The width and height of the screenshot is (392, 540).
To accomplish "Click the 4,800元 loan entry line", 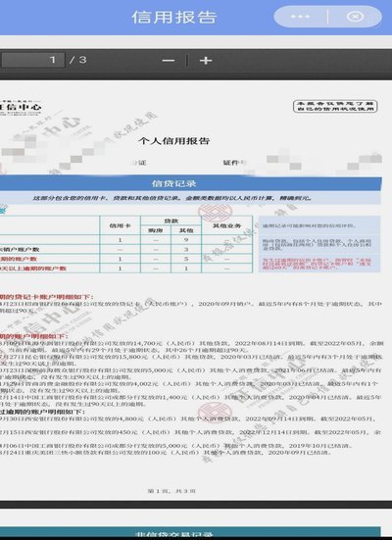I will point(188,418).
